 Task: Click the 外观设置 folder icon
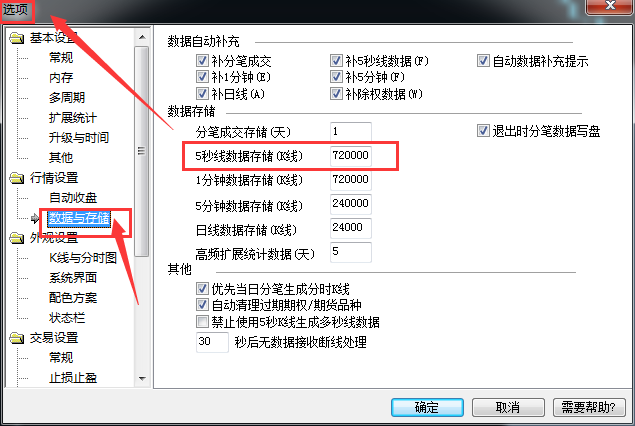coord(17,238)
